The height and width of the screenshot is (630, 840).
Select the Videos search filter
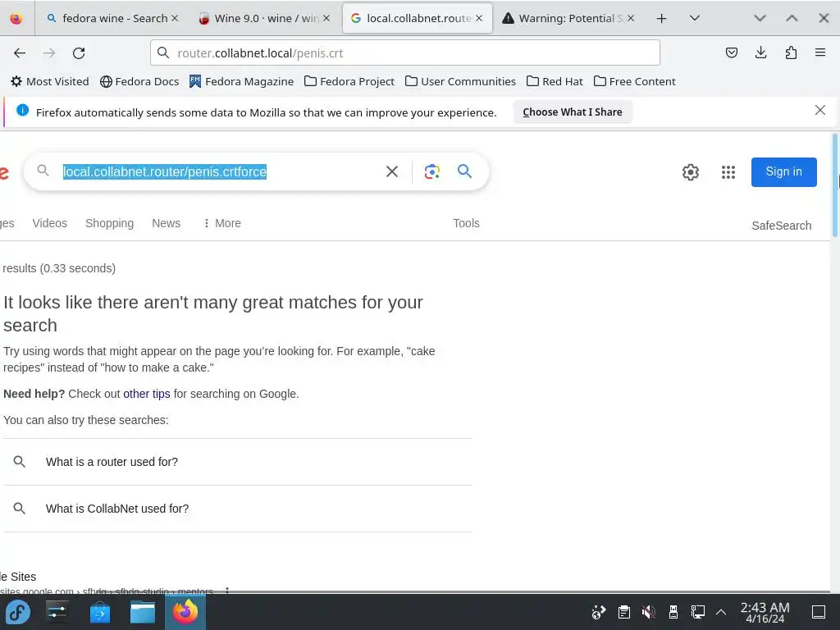[x=50, y=223]
